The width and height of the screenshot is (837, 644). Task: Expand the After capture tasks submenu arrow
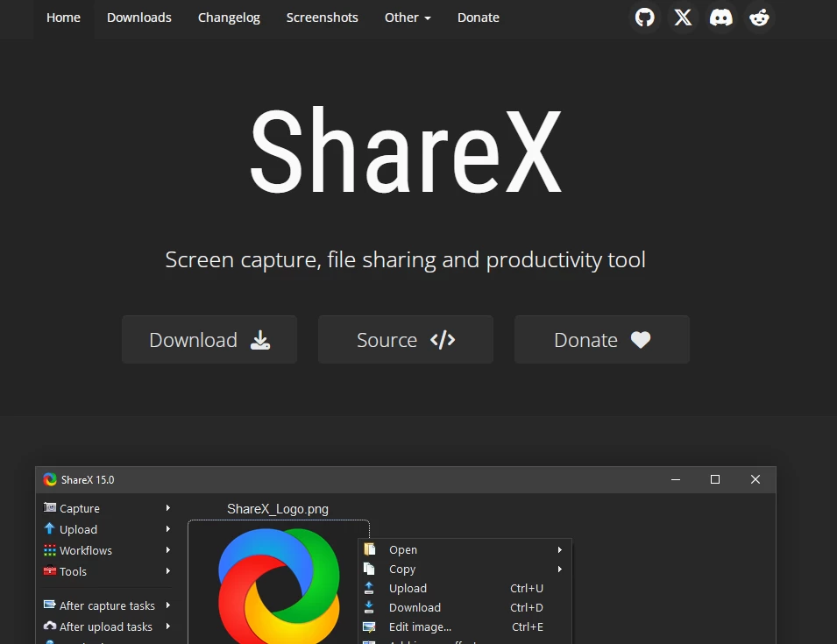168,605
